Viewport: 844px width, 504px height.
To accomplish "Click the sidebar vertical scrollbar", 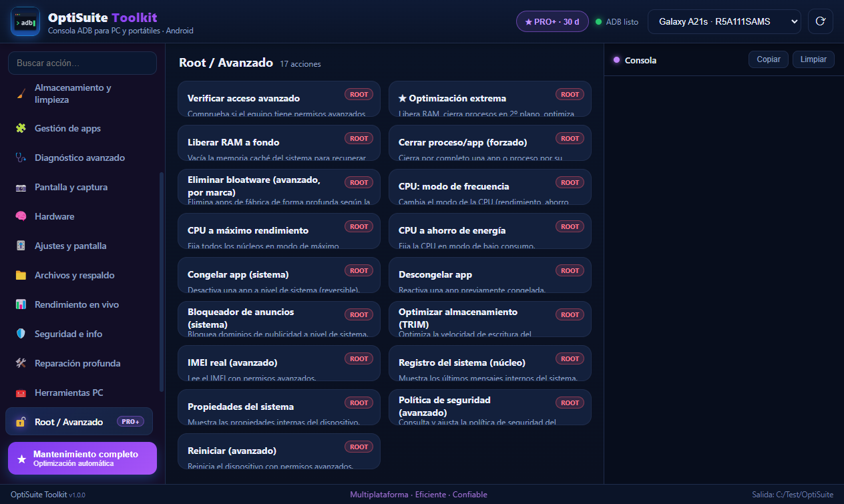I will pyautogui.click(x=161, y=282).
